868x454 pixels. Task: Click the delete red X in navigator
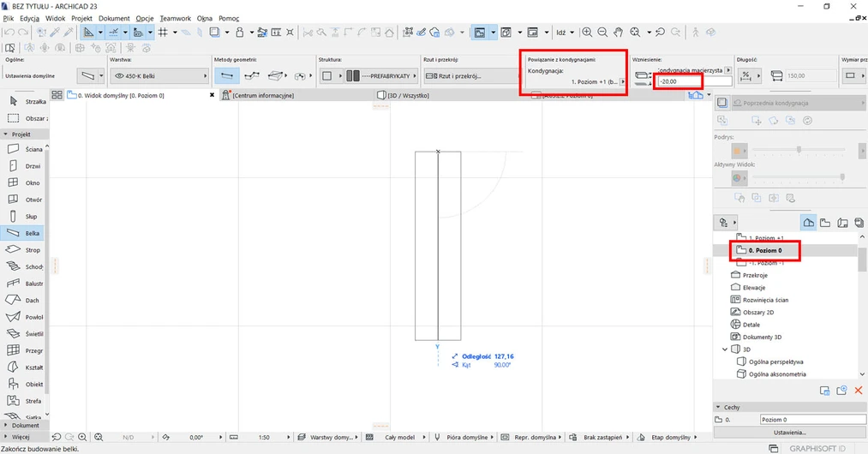click(x=859, y=391)
